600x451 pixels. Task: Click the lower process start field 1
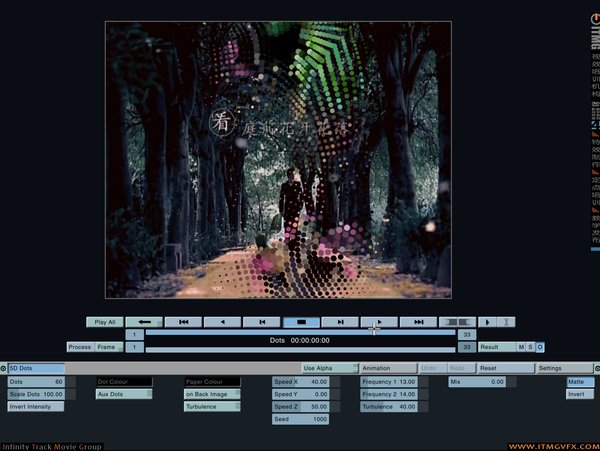[x=135, y=347]
